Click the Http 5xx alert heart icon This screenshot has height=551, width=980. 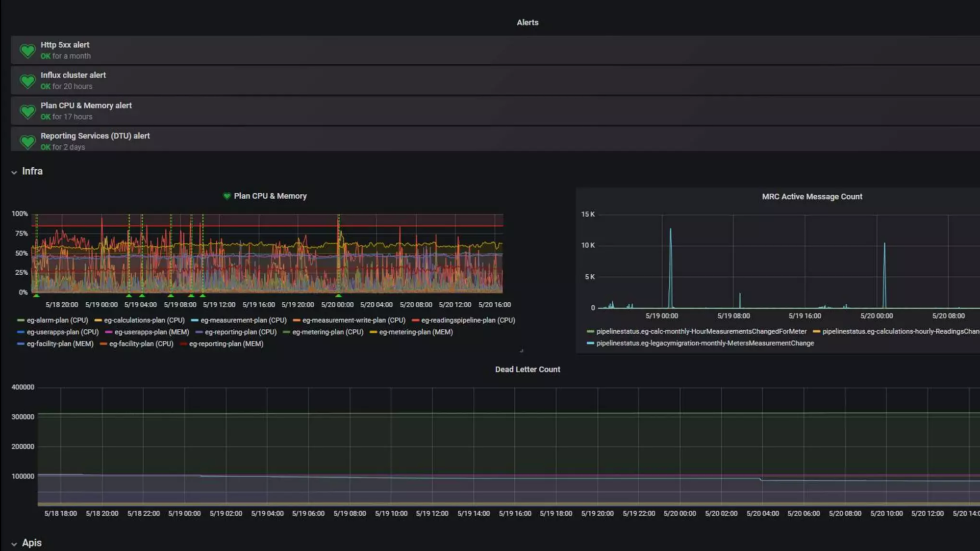pos(27,51)
